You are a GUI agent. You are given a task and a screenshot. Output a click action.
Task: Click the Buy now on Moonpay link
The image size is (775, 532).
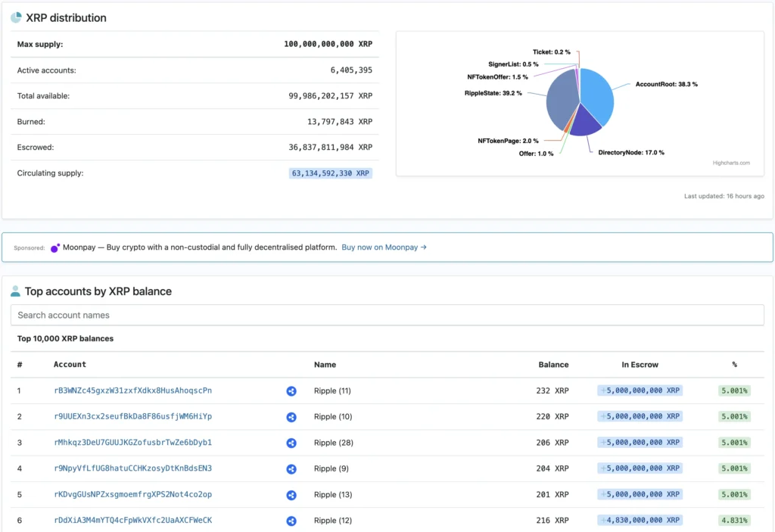[x=383, y=247]
